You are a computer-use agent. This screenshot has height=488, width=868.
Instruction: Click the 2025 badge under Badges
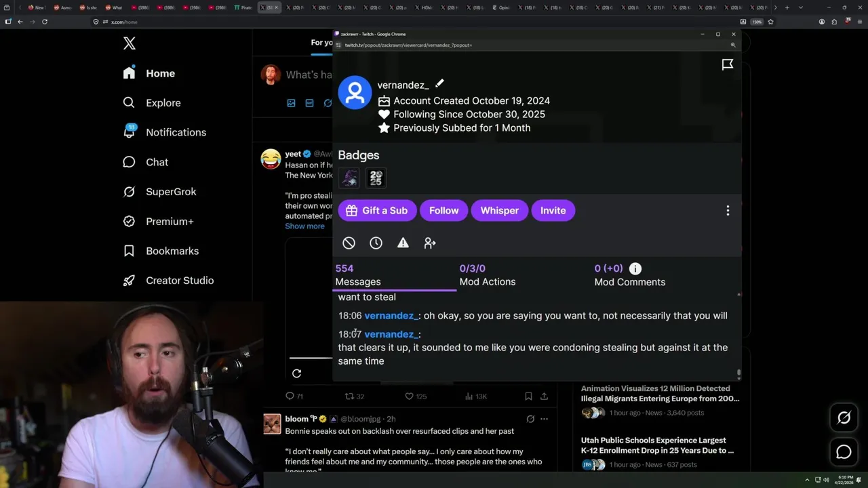click(376, 178)
